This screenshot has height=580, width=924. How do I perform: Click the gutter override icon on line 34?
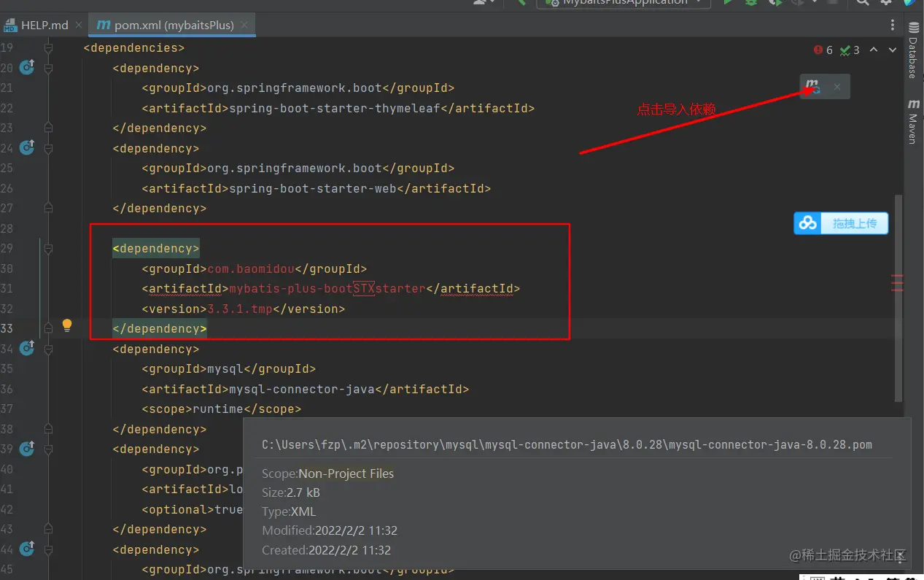pyautogui.click(x=27, y=349)
